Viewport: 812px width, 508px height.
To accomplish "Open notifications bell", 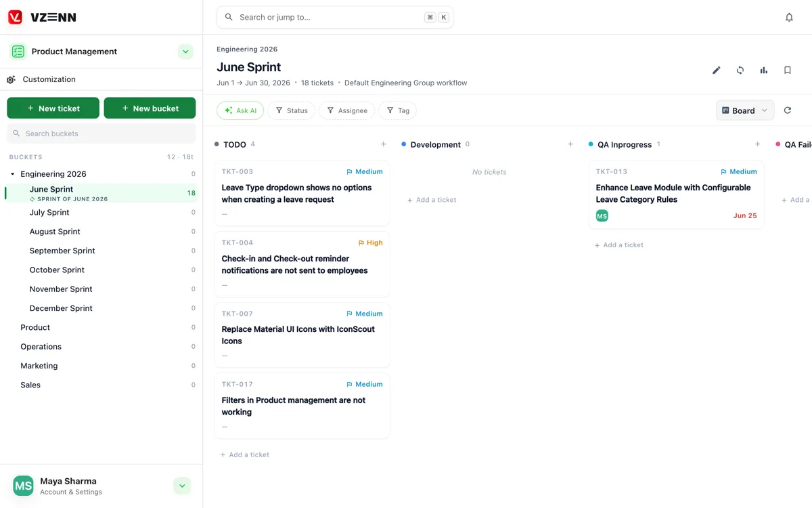I will (789, 18).
